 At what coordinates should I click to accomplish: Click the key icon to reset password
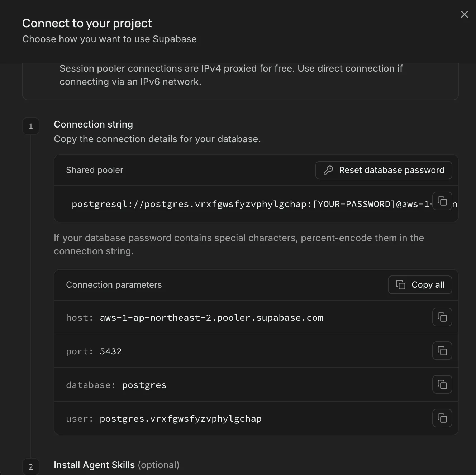pyautogui.click(x=328, y=170)
